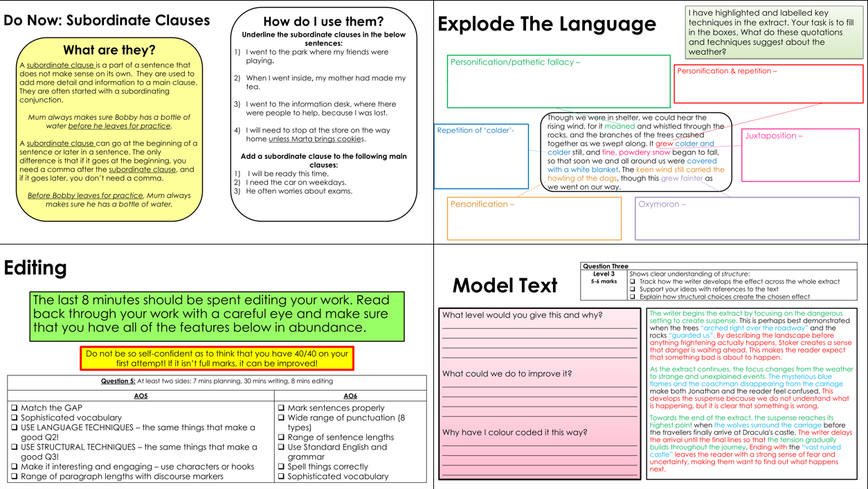This screenshot has width=868, height=489.
Task: Click inside the red 'Personification & repetition' box
Action: [768, 84]
